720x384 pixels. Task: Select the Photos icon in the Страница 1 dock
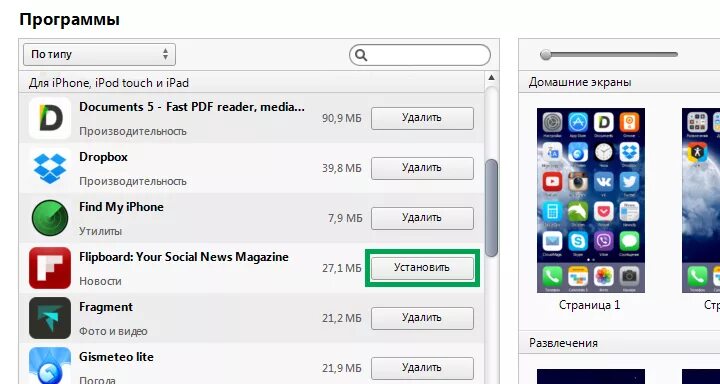tap(603, 276)
